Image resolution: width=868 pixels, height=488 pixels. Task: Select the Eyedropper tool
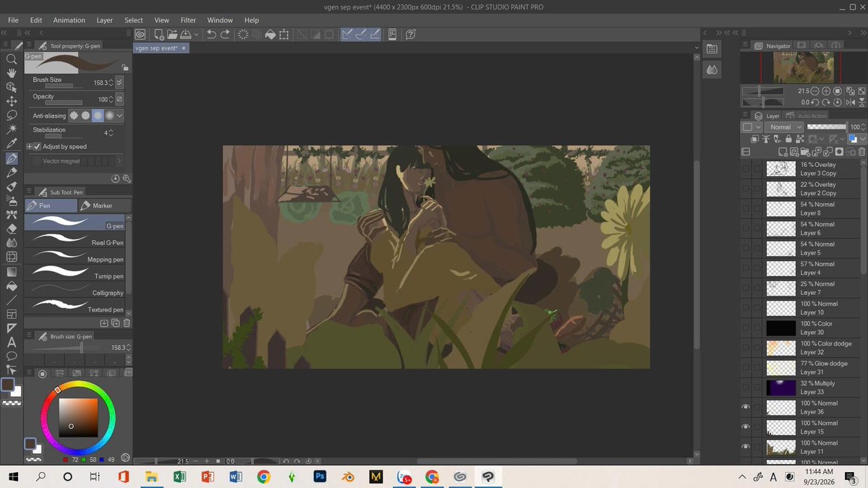(x=12, y=143)
